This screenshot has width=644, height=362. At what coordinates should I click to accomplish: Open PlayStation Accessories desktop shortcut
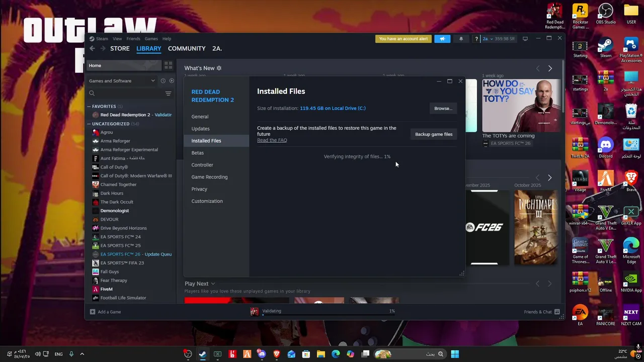coord(631,50)
